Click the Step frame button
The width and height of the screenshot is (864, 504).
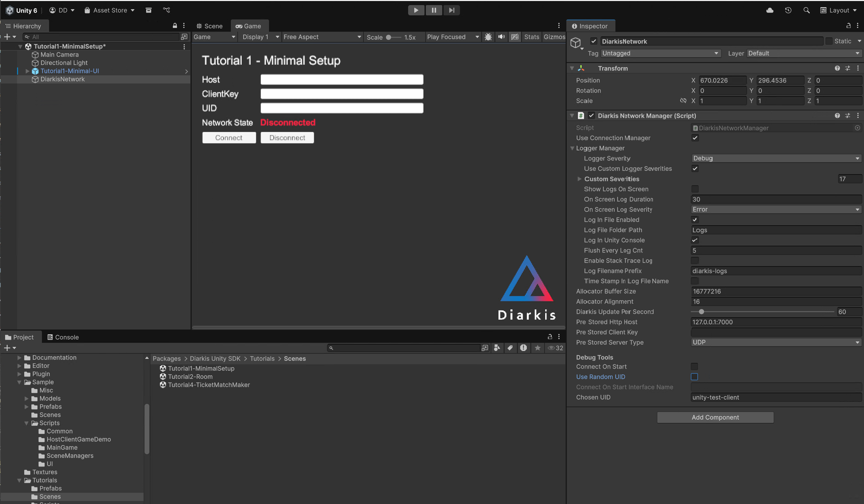pos(451,10)
